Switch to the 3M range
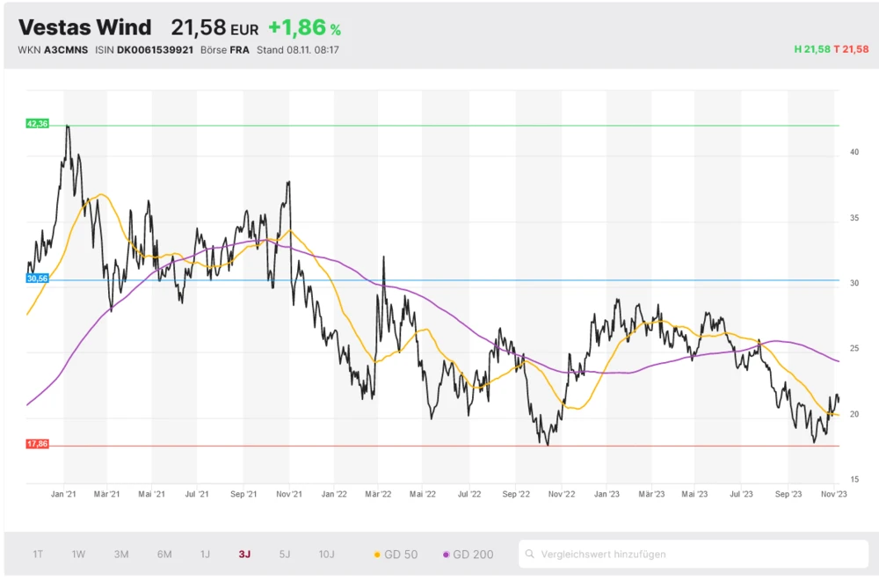Screen dimensions: 879x588 120,555
